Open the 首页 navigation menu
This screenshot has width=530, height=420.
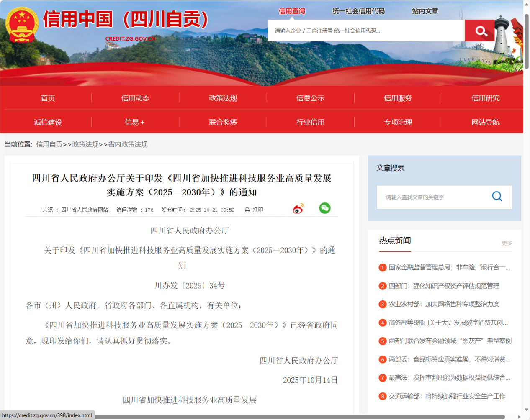[x=48, y=98]
